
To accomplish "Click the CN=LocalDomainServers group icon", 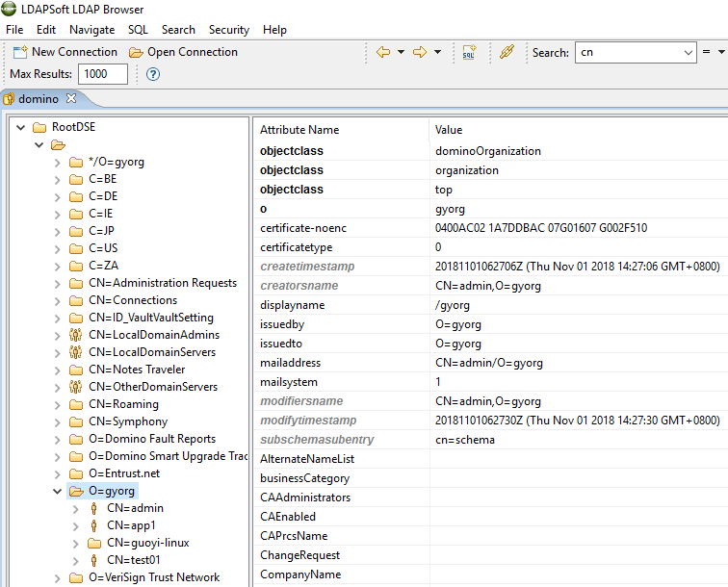I will coord(75,352).
